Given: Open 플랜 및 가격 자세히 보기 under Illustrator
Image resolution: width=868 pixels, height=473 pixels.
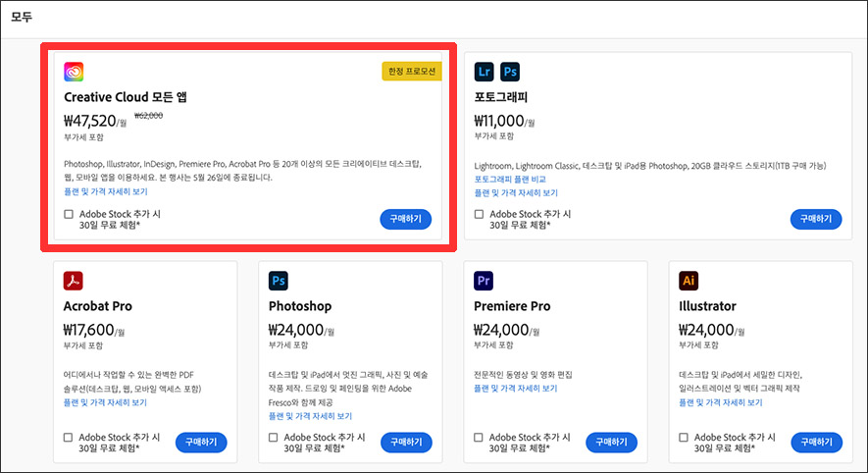Looking at the screenshot, I should (x=721, y=402).
